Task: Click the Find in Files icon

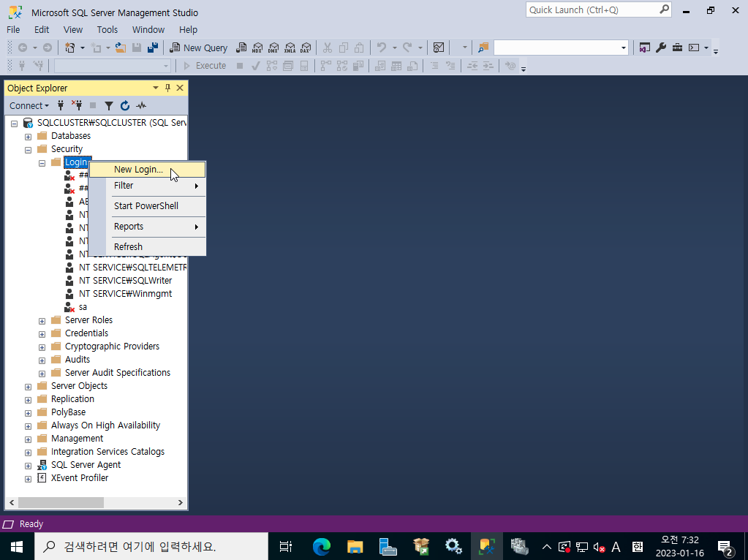Action: coord(483,48)
